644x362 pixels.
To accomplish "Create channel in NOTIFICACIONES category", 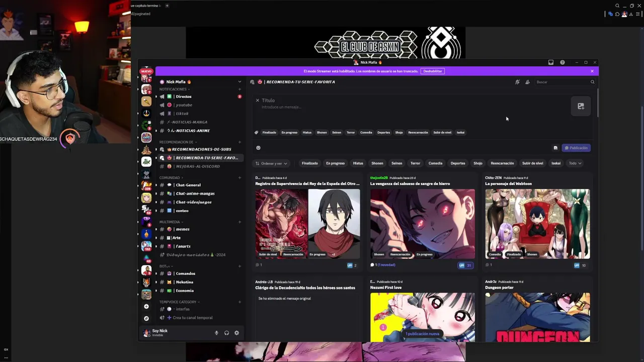I will [239, 89].
